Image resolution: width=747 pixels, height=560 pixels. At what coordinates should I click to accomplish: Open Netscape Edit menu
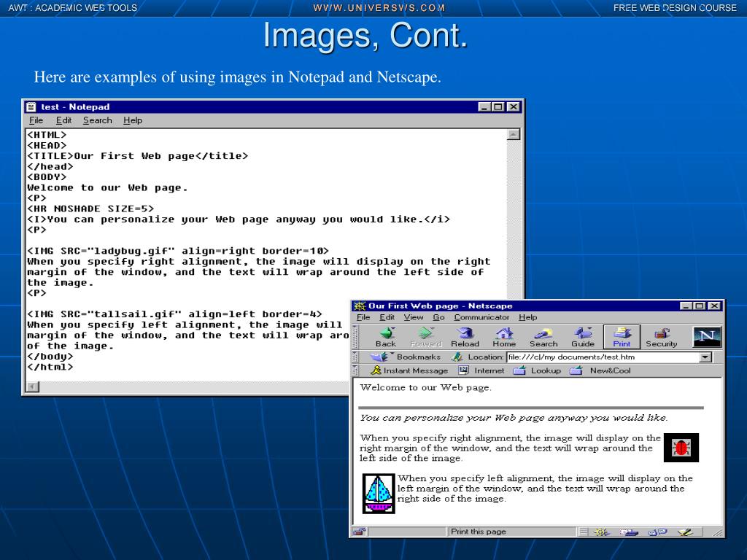tap(387, 317)
